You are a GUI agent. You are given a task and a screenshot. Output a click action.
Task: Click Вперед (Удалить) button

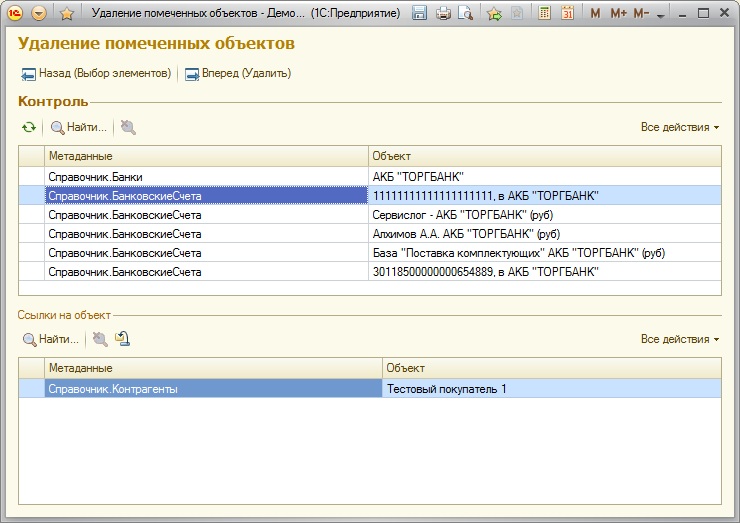238,73
